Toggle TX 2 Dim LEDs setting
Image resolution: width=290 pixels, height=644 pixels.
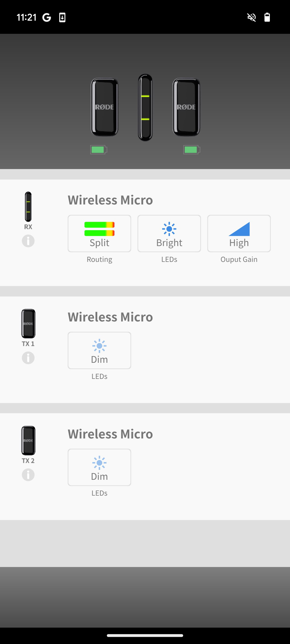pyautogui.click(x=99, y=467)
